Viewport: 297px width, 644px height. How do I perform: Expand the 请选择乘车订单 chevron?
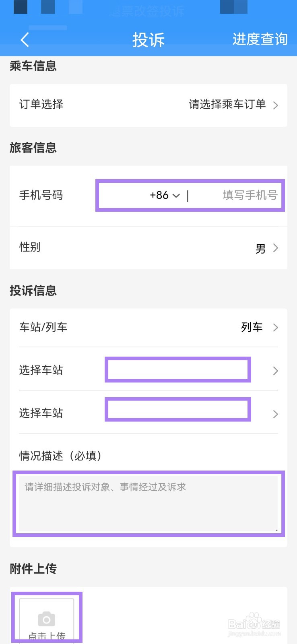[276, 105]
